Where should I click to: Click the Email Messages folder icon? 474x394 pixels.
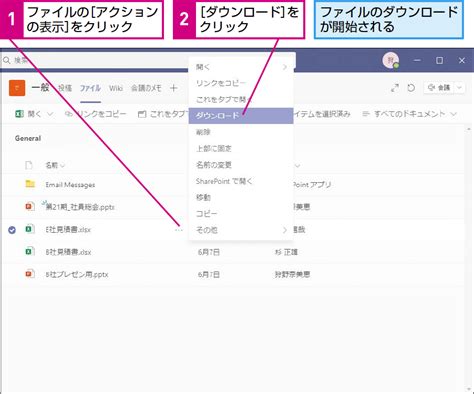(x=30, y=184)
